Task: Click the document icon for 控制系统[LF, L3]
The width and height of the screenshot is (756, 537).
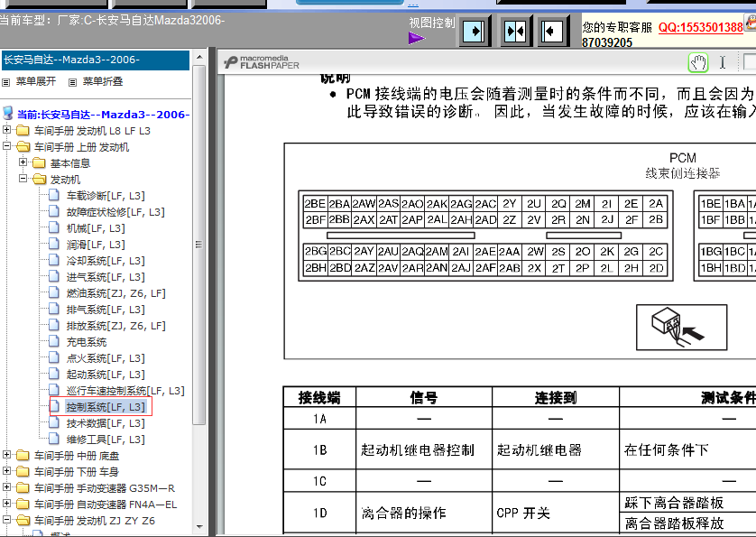Action: click(54, 407)
